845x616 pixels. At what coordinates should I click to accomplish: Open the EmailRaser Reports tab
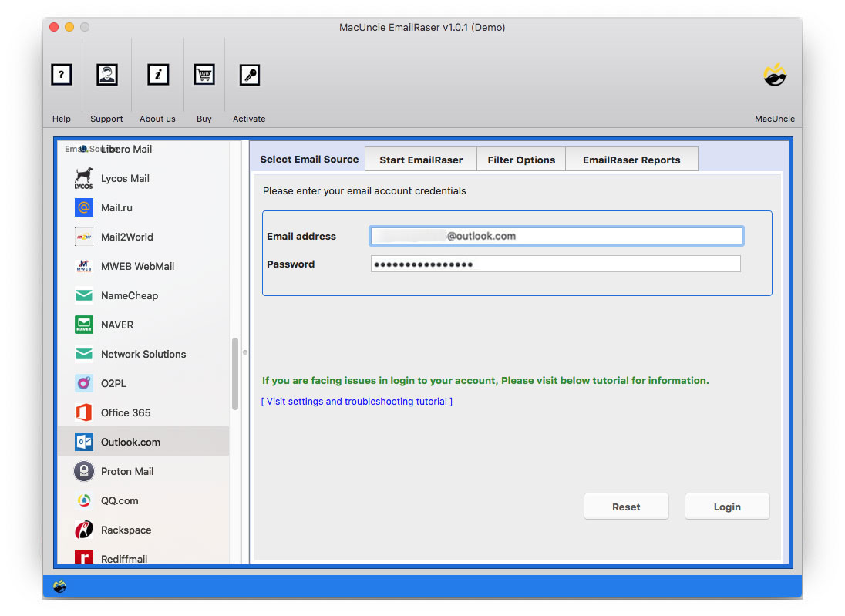click(x=631, y=160)
